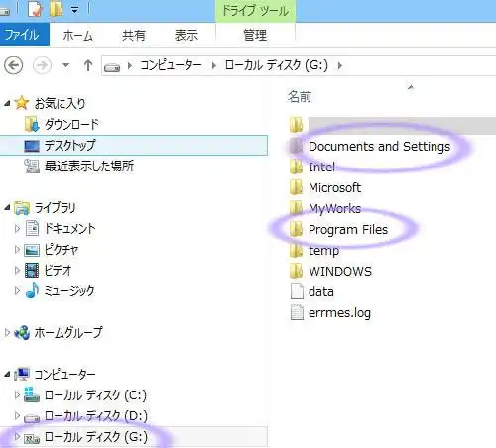Screen dimensions: 496x448
Task: Collapse the お気に入り section
Action: click(x=7, y=103)
